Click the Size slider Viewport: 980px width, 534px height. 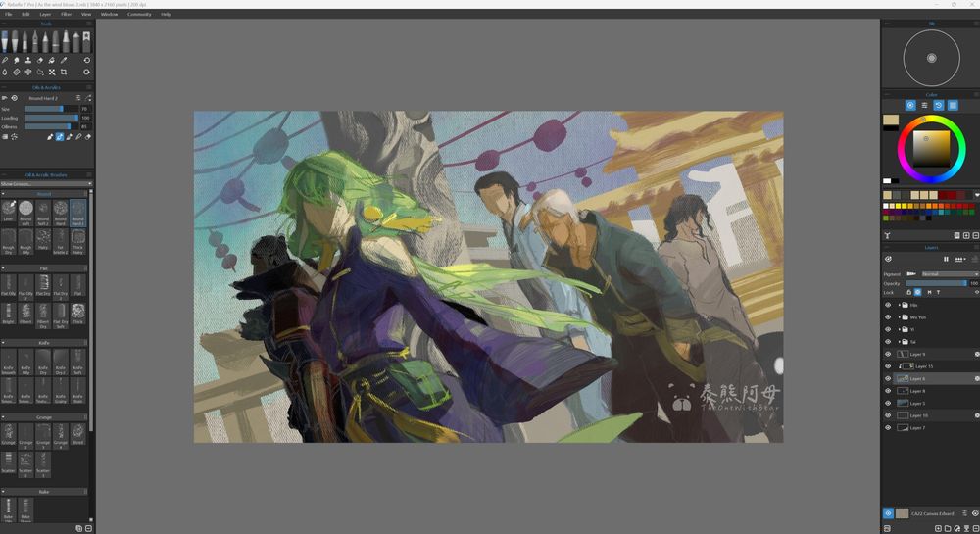point(52,109)
